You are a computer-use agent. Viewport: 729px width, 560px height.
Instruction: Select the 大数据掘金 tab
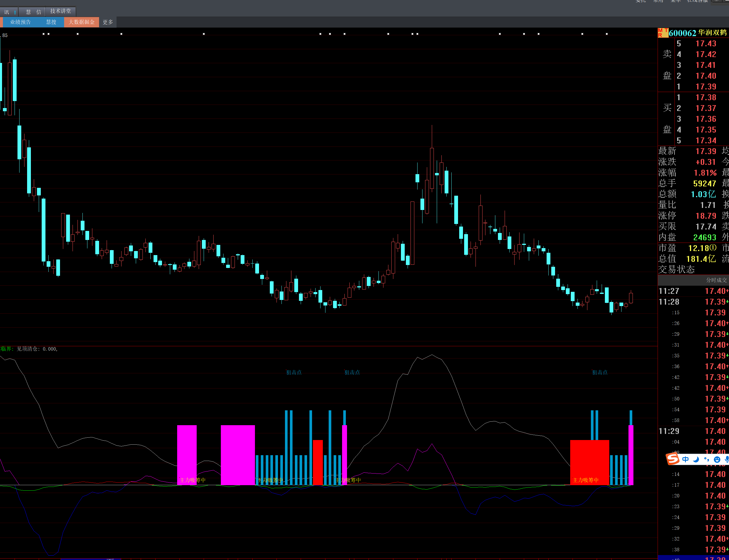(81, 22)
